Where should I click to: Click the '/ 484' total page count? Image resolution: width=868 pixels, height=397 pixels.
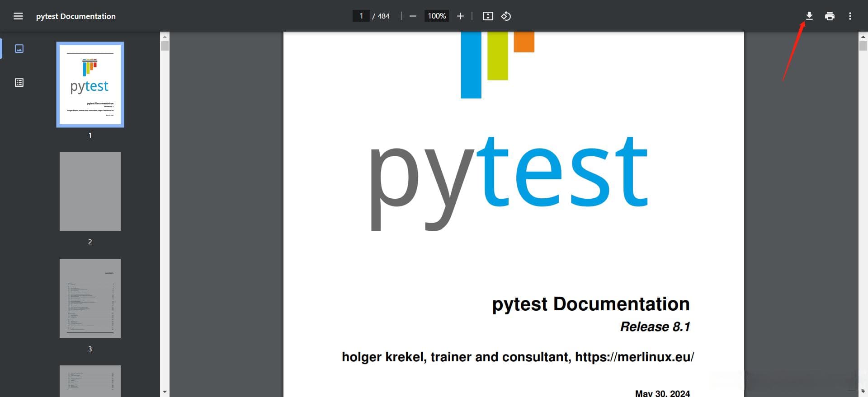coord(381,16)
